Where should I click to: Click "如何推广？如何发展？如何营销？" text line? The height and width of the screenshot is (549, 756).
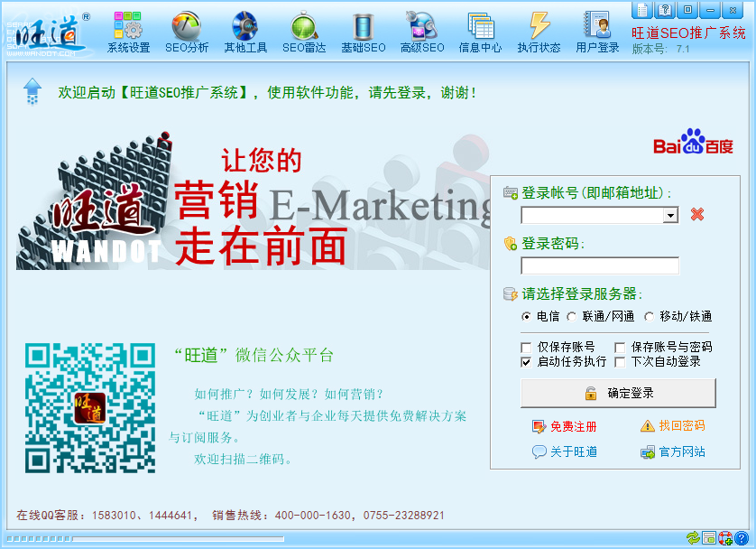coord(290,394)
